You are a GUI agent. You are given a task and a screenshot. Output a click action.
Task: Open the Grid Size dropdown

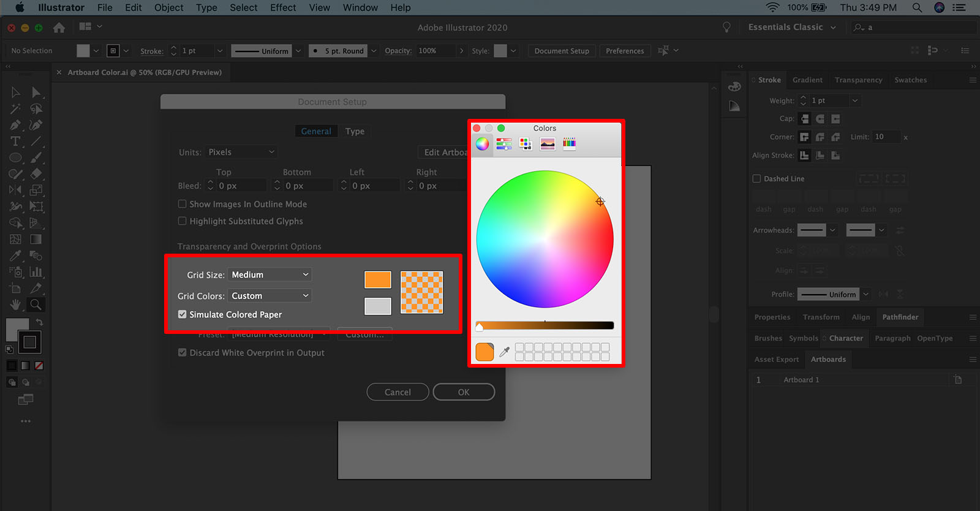click(269, 274)
